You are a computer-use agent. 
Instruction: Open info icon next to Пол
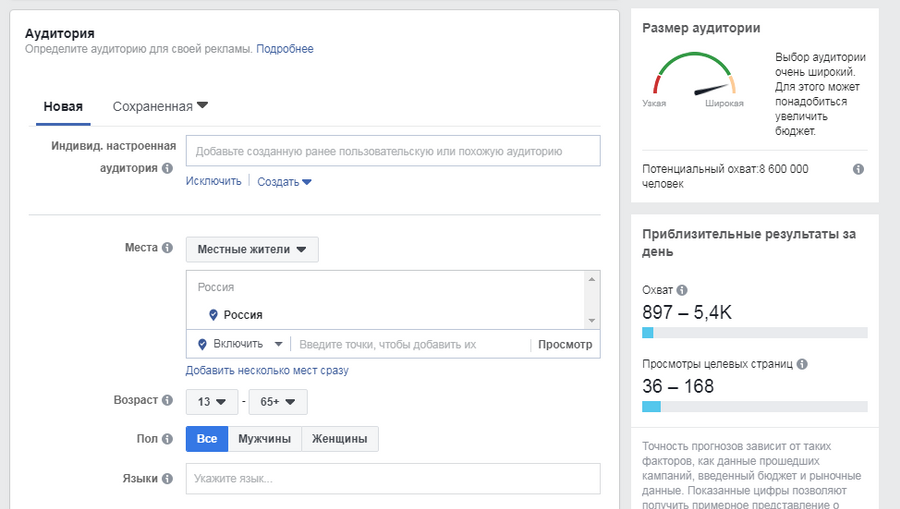167,438
